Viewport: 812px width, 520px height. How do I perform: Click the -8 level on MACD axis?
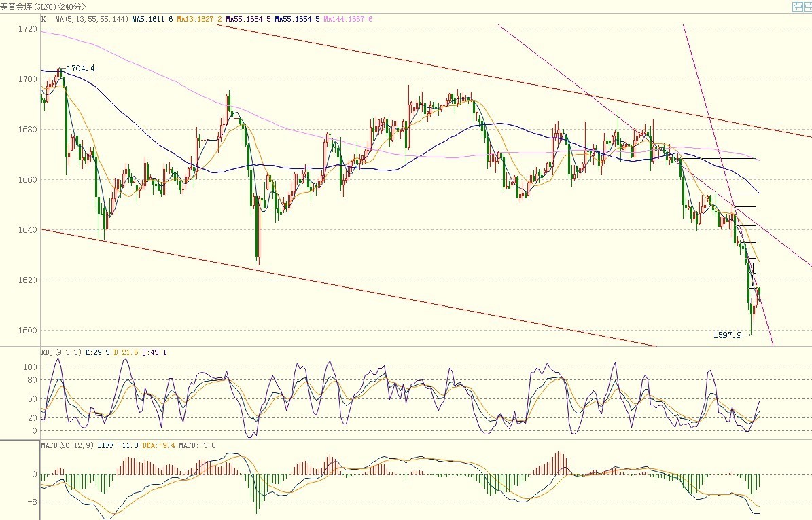click(x=32, y=502)
